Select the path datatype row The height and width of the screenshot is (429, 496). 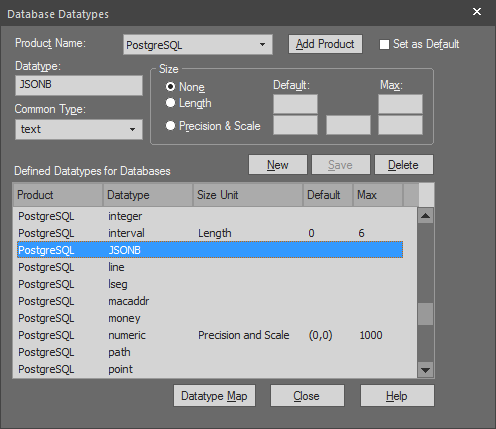click(x=210, y=352)
